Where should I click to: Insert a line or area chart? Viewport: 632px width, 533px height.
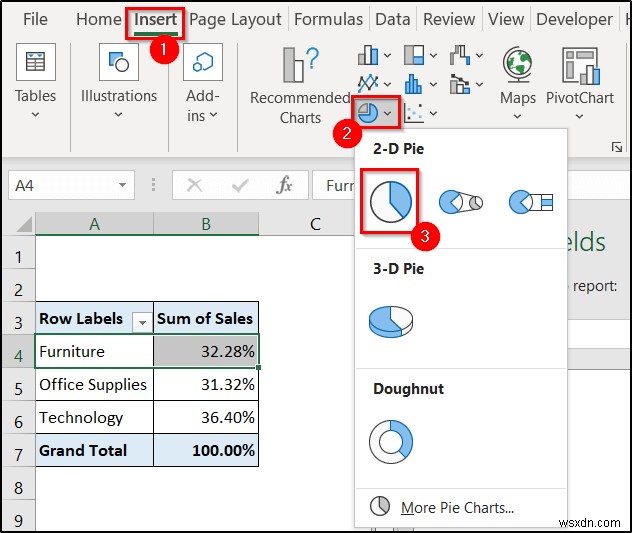368,84
